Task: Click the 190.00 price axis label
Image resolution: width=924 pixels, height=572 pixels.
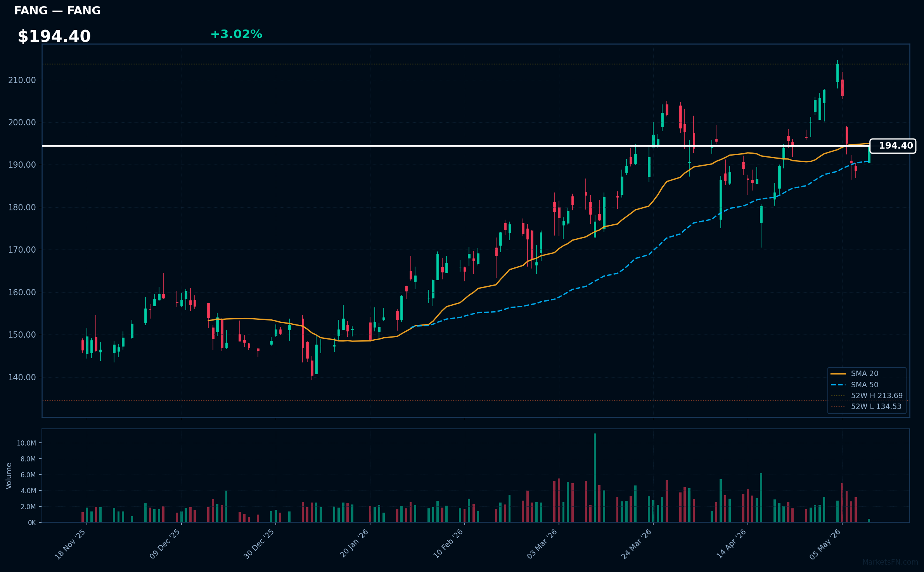Action: pyautogui.click(x=22, y=165)
